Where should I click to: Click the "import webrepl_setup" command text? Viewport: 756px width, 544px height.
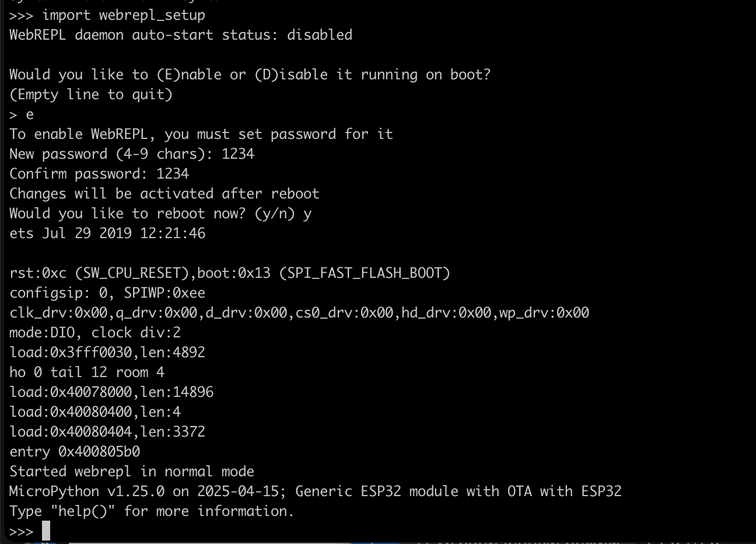(123, 15)
